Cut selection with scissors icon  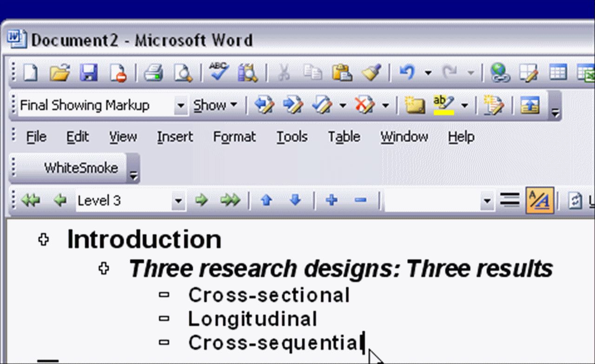tap(283, 73)
